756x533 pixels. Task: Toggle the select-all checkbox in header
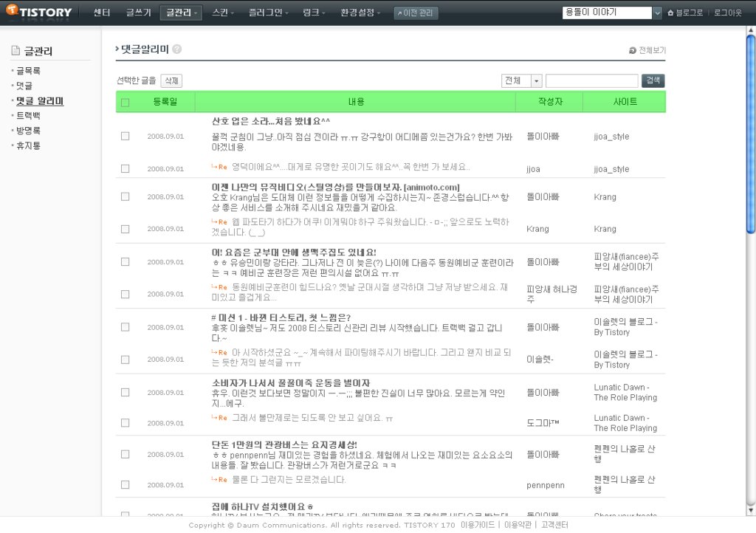click(x=126, y=102)
